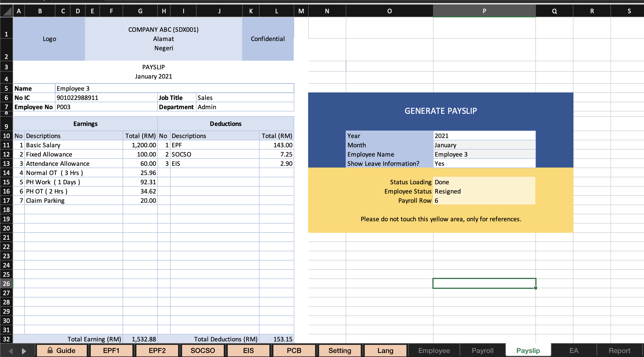
Task: Click the select-all corner triangle
Action: pos(6,11)
